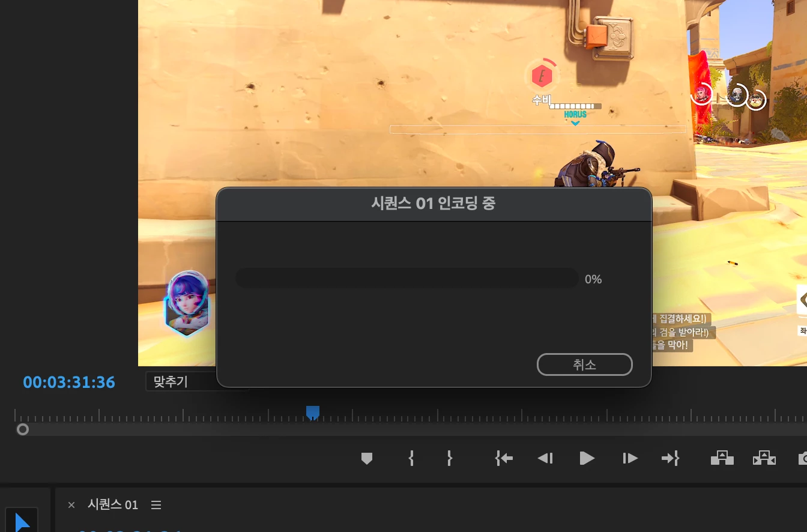Click the Mark Out brace icon
This screenshot has height=532, width=807.
tap(450, 459)
